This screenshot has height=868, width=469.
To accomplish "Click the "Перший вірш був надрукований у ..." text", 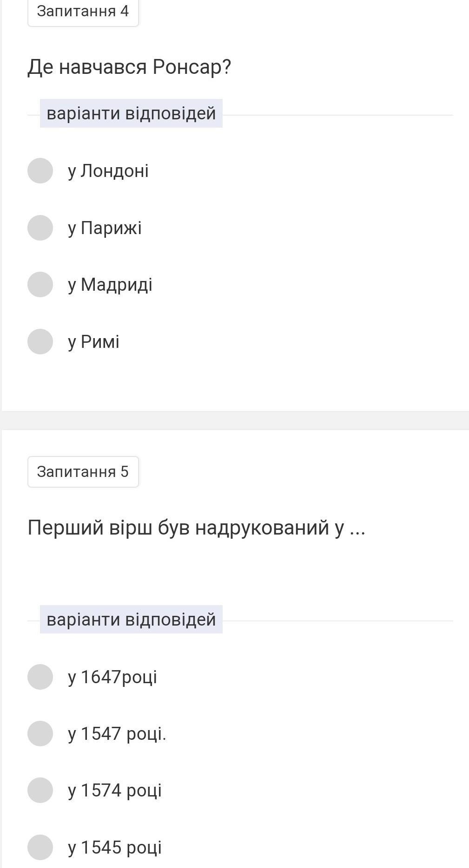I will pyautogui.click(x=196, y=528).
